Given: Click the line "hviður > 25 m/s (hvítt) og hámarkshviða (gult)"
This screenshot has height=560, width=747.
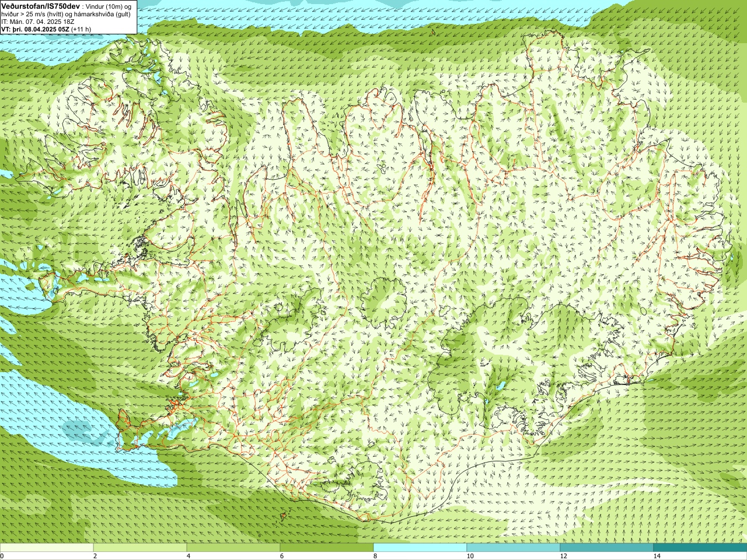Looking at the screenshot, I should [x=66, y=13].
